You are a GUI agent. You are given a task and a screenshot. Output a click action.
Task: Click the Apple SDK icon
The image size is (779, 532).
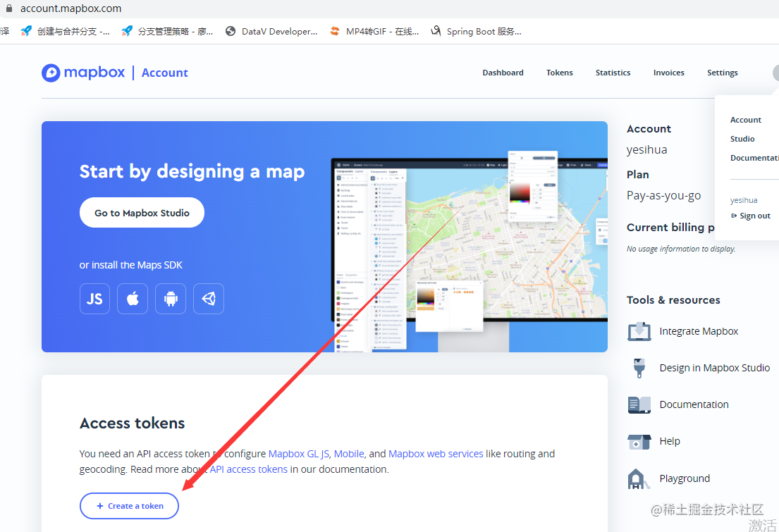(x=133, y=298)
